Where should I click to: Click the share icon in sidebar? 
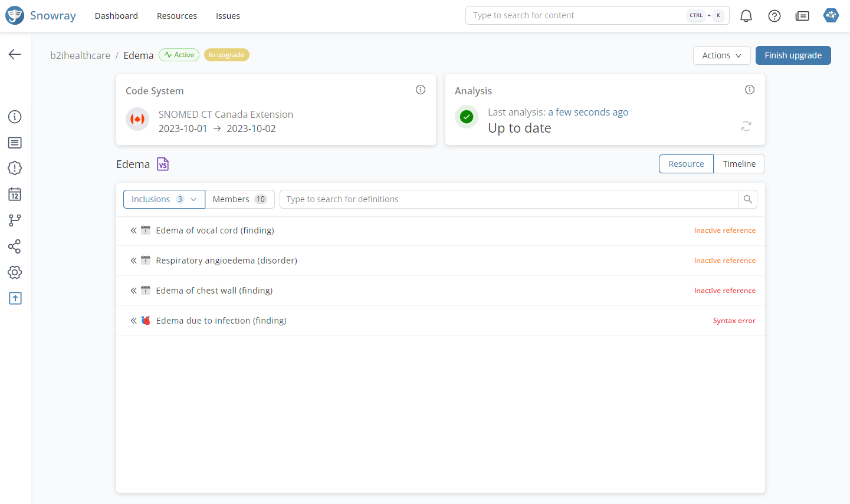pyautogui.click(x=15, y=246)
